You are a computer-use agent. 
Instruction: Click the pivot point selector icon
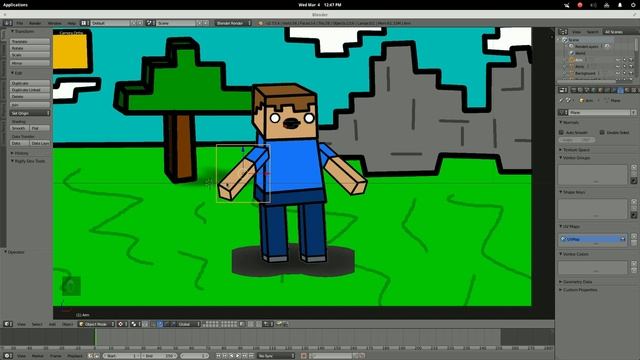pos(135,324)
